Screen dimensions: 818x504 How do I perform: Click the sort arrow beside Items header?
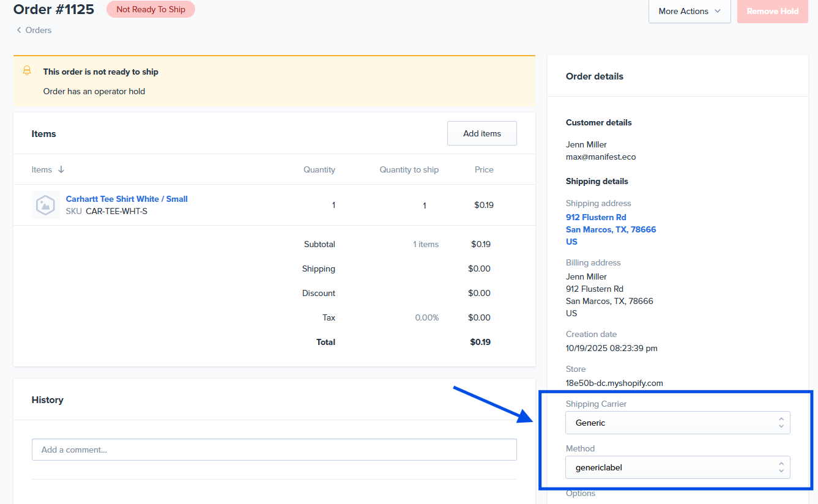(61, 169)
